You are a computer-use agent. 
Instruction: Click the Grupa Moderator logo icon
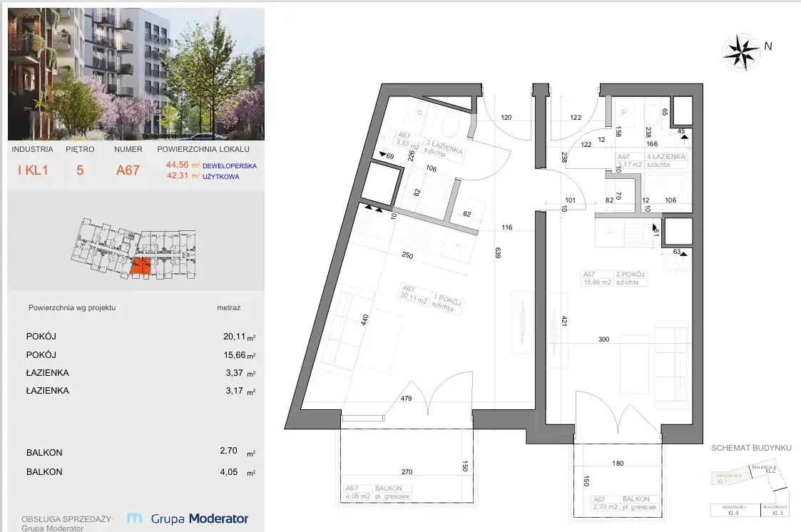(x=135, y=519)
